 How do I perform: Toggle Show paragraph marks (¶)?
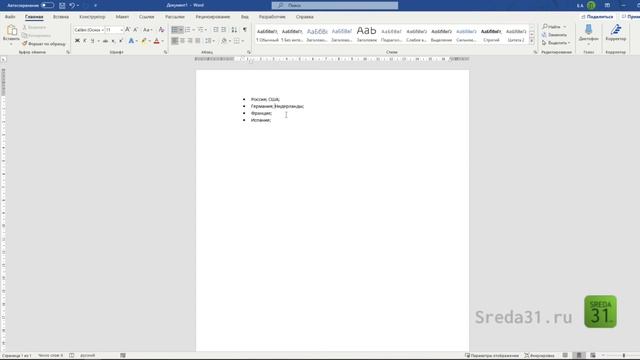pos(245,30)
